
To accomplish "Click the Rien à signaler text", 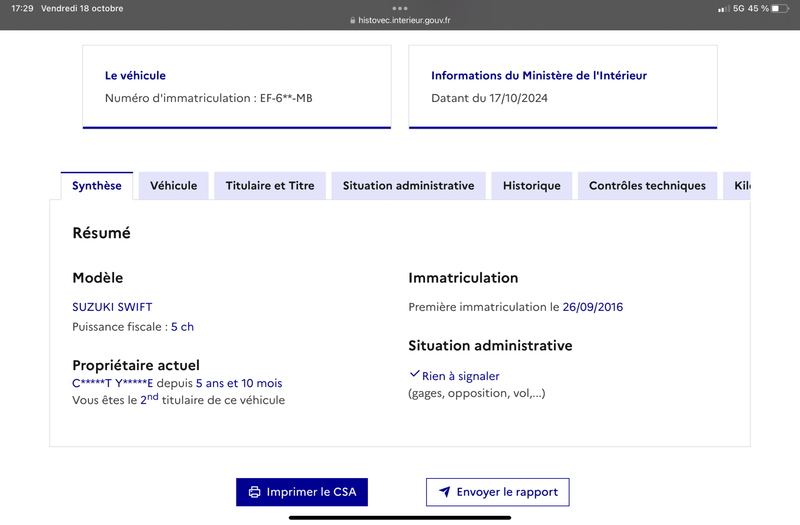I will click(461, 376).
